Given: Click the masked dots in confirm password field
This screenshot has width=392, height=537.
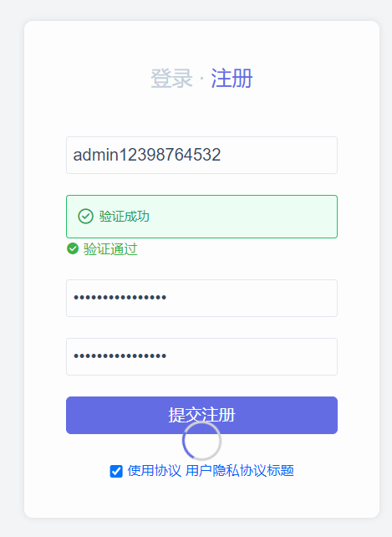Looking at the screenshot, I should (120, 356).
